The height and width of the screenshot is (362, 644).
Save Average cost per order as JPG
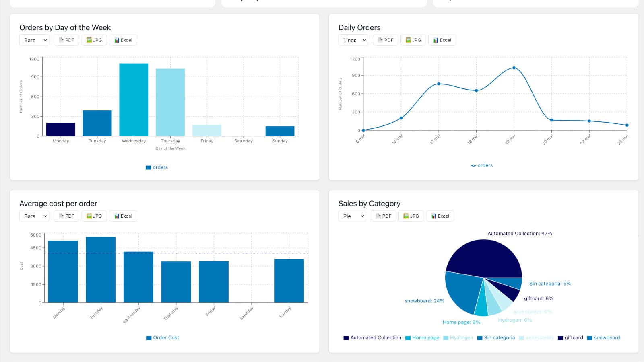pos(94,216)
